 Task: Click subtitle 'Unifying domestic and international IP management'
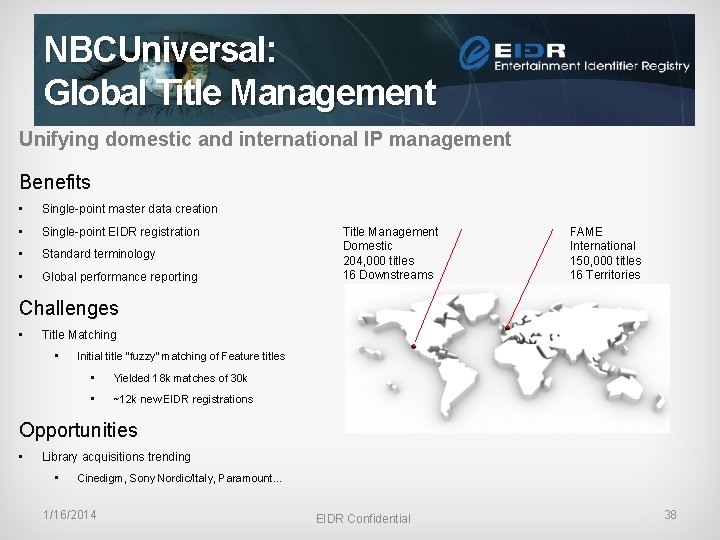pyautogui.click(x=265, y=139)
